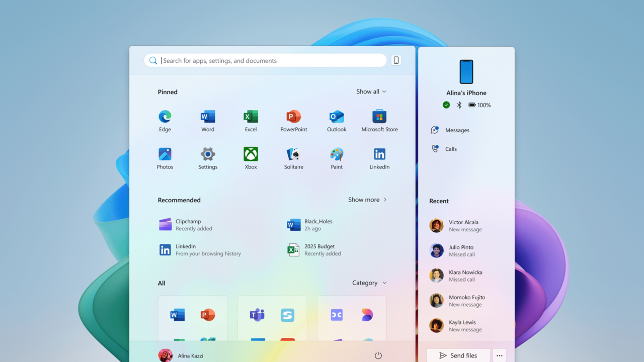Open Paint
The image size is (644, 362).
(x=336, y=157)
